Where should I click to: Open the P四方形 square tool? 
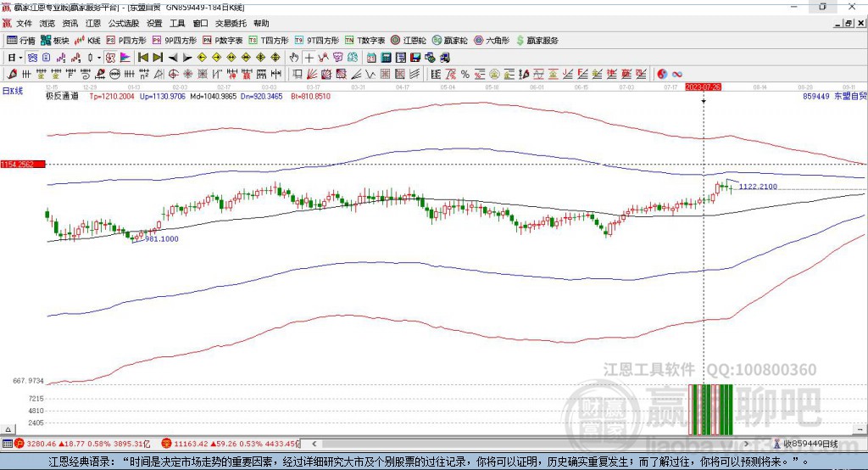[x=126, y=41]
